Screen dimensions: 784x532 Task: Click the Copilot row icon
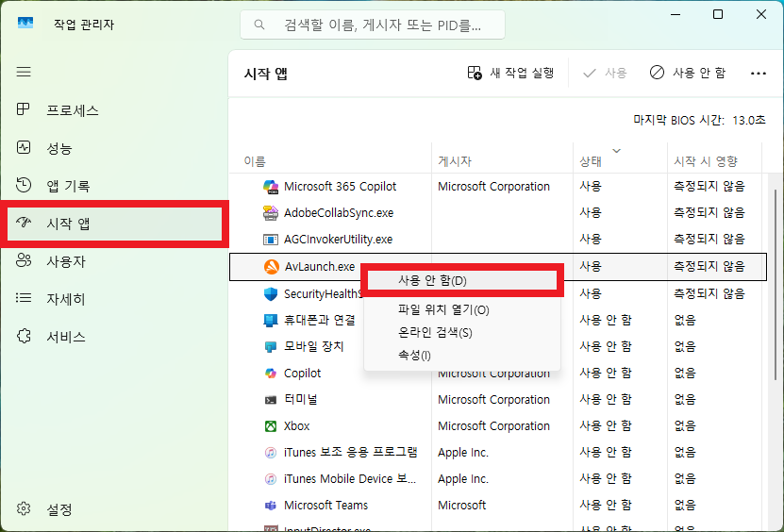[271, 373]
